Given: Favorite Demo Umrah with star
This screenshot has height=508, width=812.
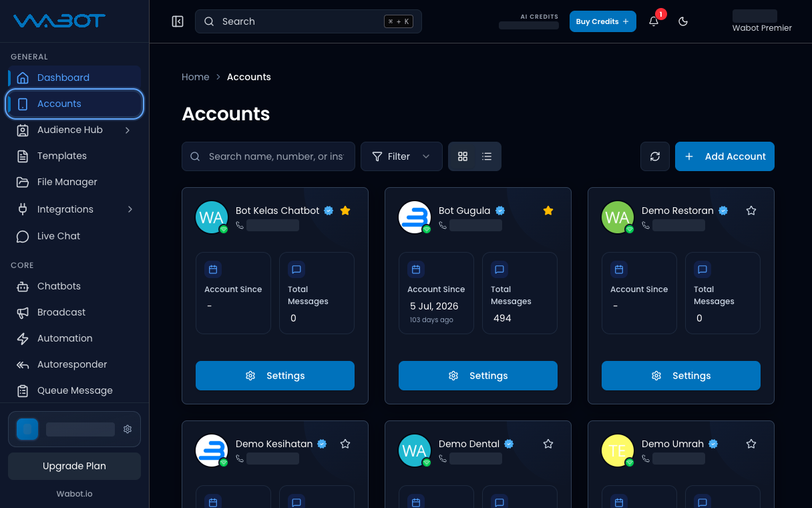Looking at the screenshot, I should (x=751, y=444).
